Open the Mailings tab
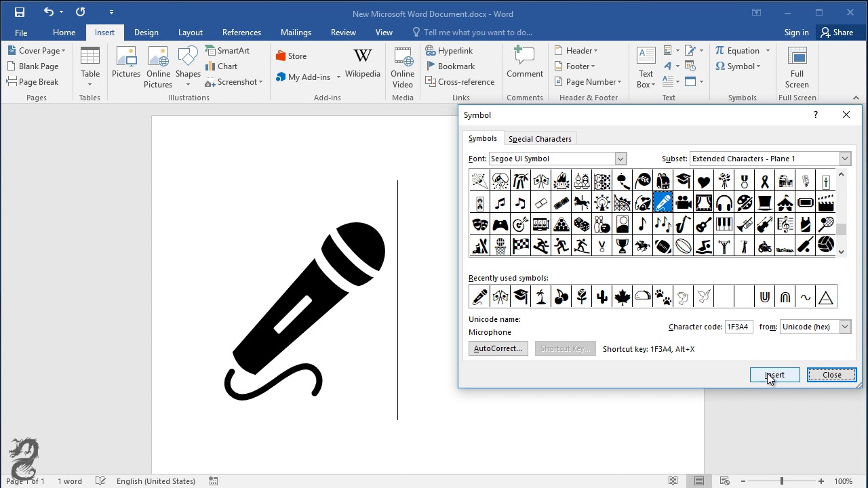This screenshot has height=488, width=868. [x=296, y=33]
